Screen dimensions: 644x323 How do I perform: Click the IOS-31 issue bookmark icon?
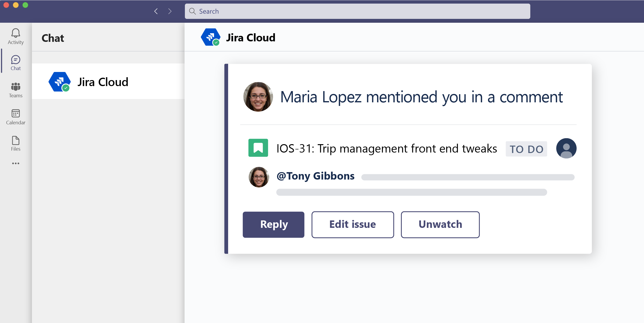258,148
